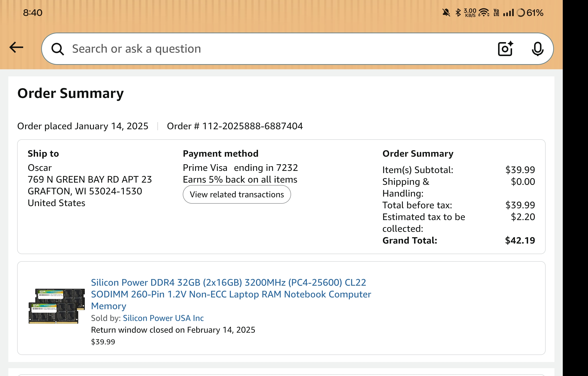Tap the Grand Total $42.19 amount

[520, 240]
